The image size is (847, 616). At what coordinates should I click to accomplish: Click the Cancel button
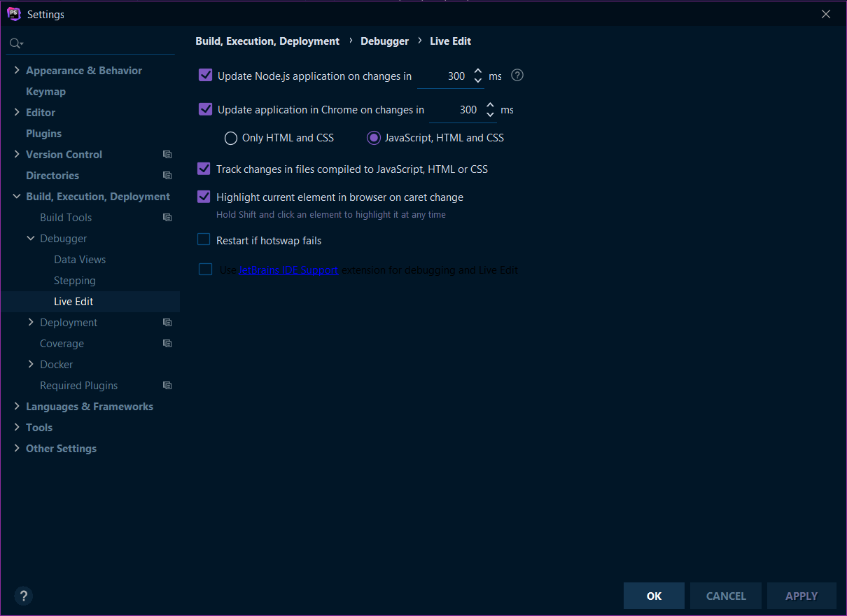[726, 596]
